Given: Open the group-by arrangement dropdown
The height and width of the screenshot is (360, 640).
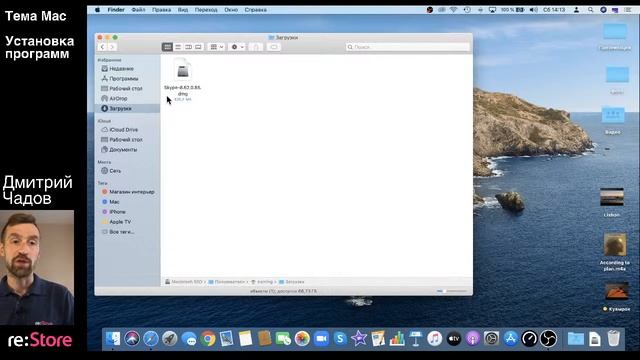Looking at the screenshot, I should click(x=216, y=47).
